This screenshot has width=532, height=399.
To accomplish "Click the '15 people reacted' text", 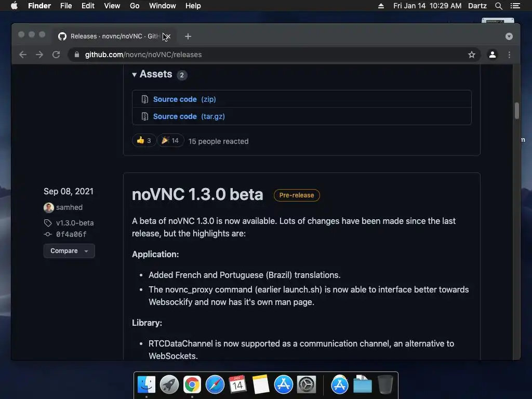I will (x=219, y=141).
